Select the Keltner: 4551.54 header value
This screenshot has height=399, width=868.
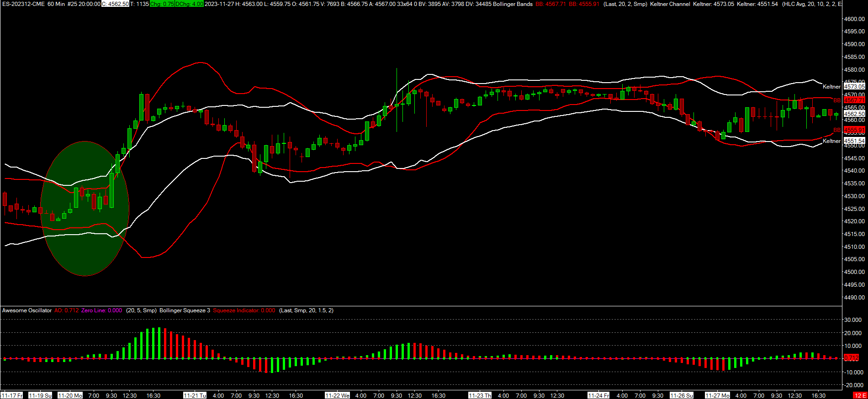(x=757, y=4)
